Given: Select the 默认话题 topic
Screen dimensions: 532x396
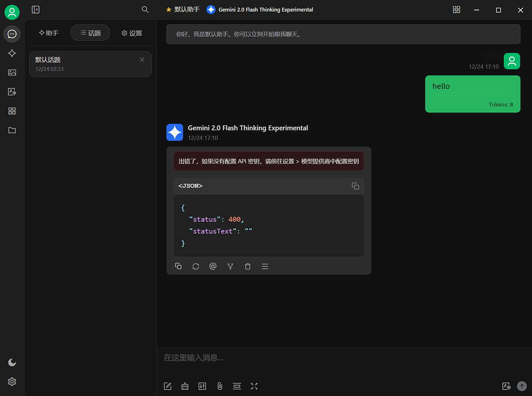Looking at the screenshot, I should pyautogui.click(x=90, y=64).
